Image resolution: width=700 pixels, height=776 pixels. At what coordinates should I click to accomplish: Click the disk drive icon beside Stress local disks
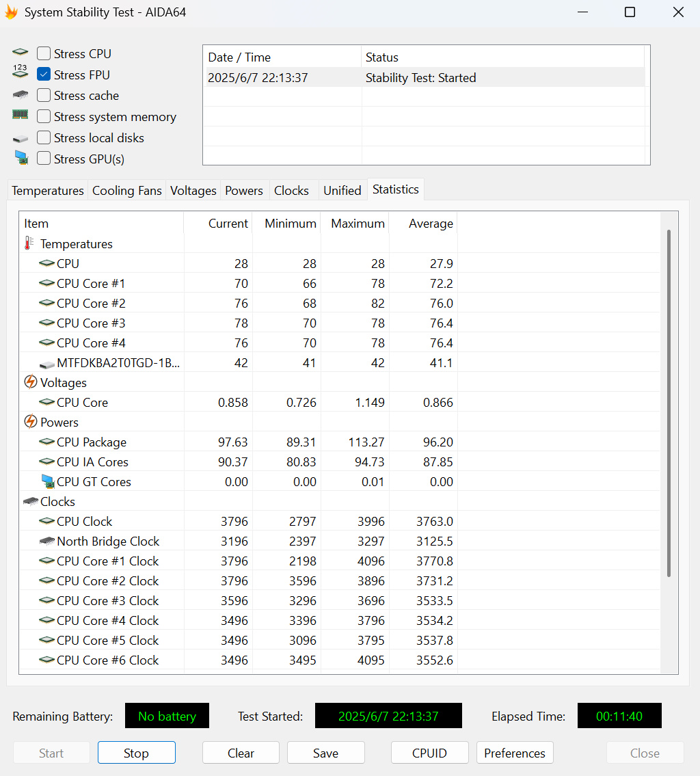coord(21,139)
